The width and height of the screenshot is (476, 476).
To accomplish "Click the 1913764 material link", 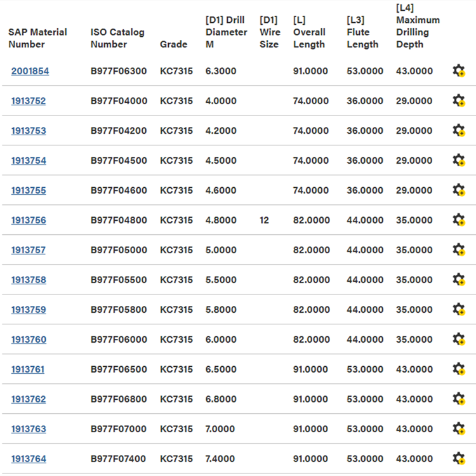I will click(x=29, y=459).
